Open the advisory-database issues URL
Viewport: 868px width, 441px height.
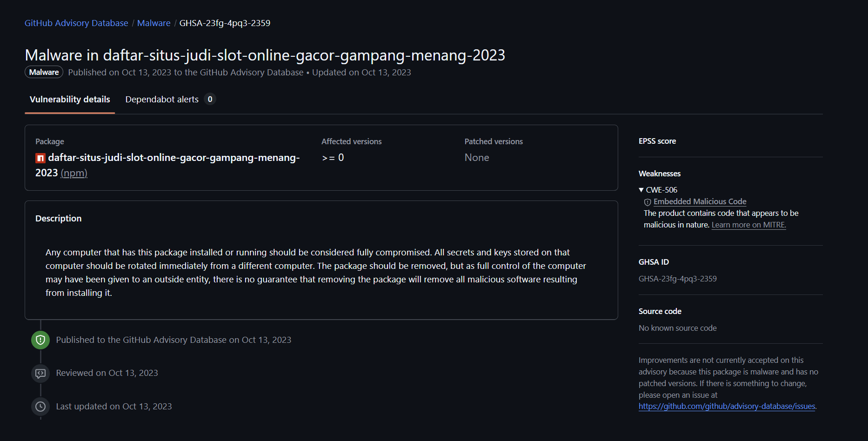(727, 406)
